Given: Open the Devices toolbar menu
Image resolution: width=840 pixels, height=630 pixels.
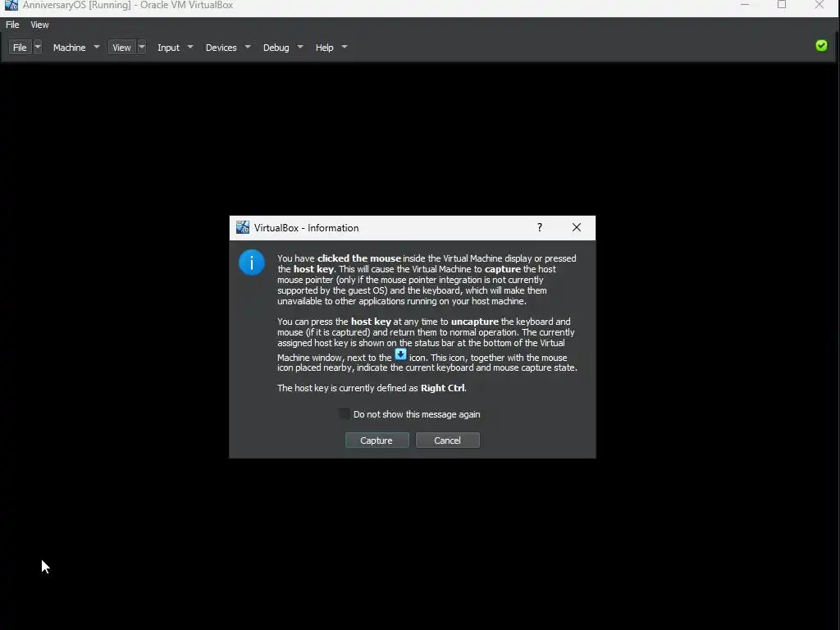Looking at the screenshot, I should point(221,47).
